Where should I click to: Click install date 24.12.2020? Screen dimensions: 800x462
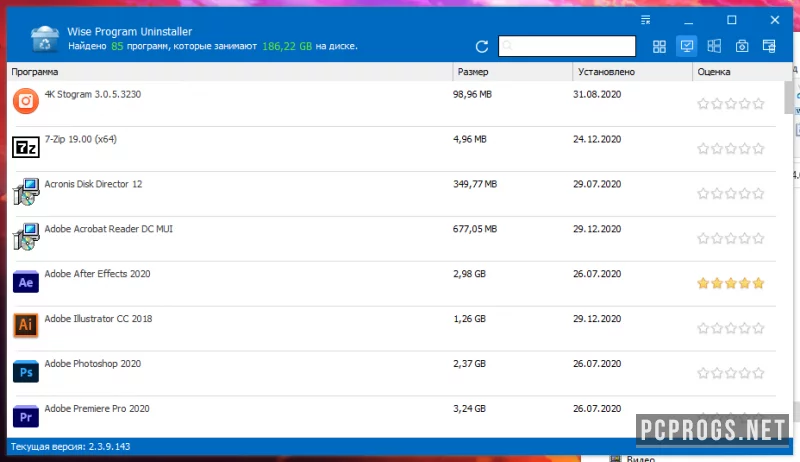click(597, 139)
